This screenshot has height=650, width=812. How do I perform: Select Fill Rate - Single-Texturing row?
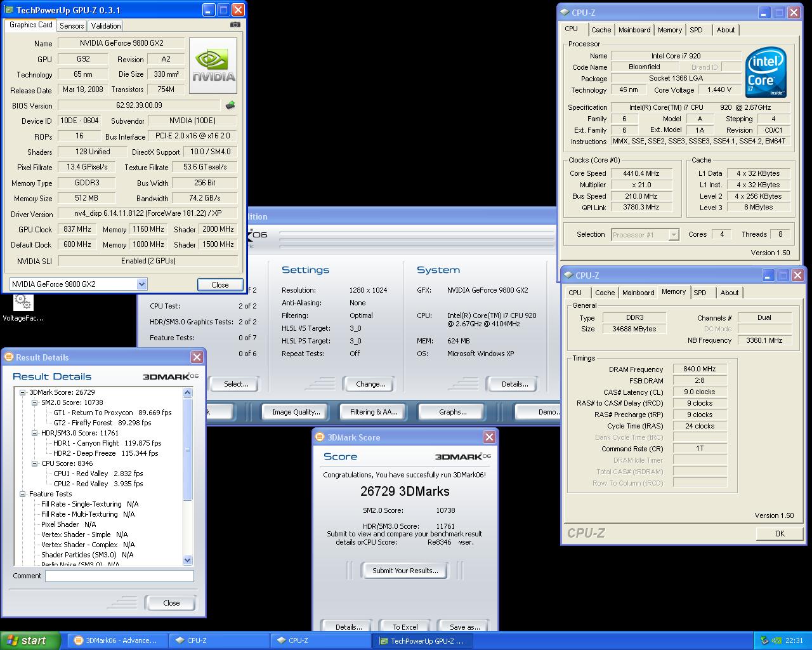[x=90, y=504]
